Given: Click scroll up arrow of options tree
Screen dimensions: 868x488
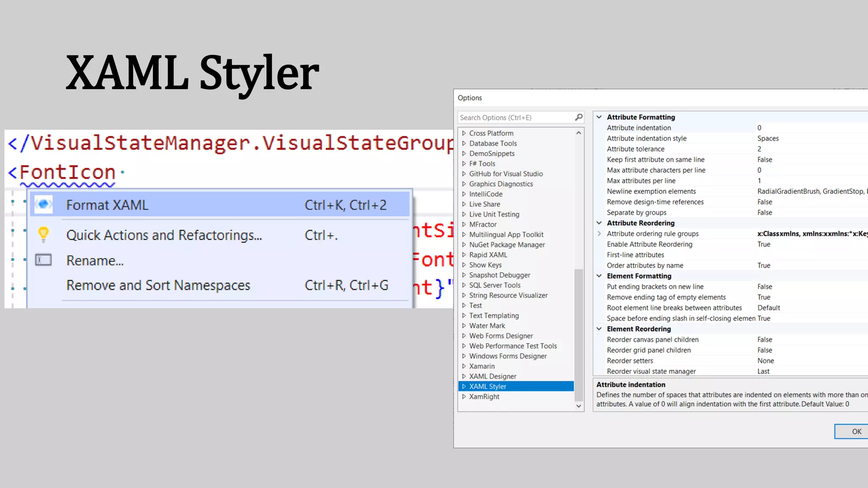Looking at the screenshot, I should coord(579,133).
